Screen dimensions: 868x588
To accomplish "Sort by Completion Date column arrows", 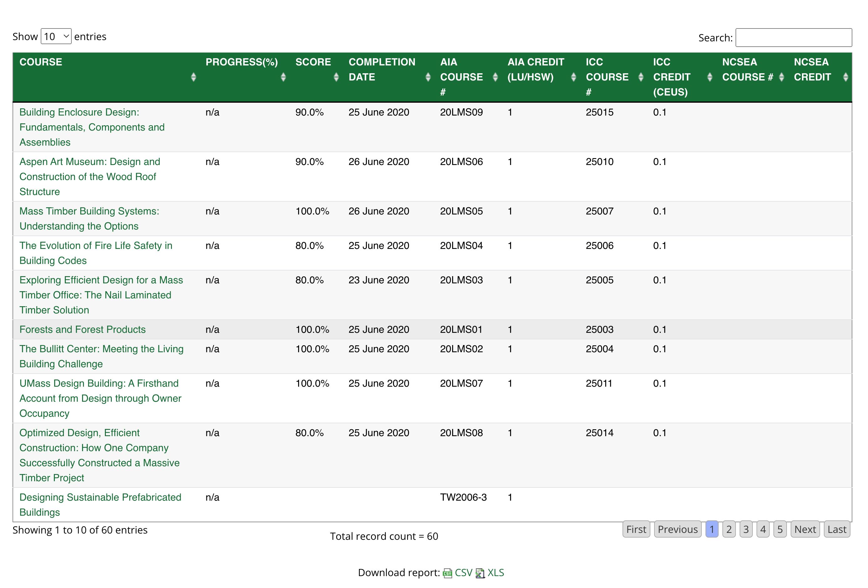I will point(428,77).
